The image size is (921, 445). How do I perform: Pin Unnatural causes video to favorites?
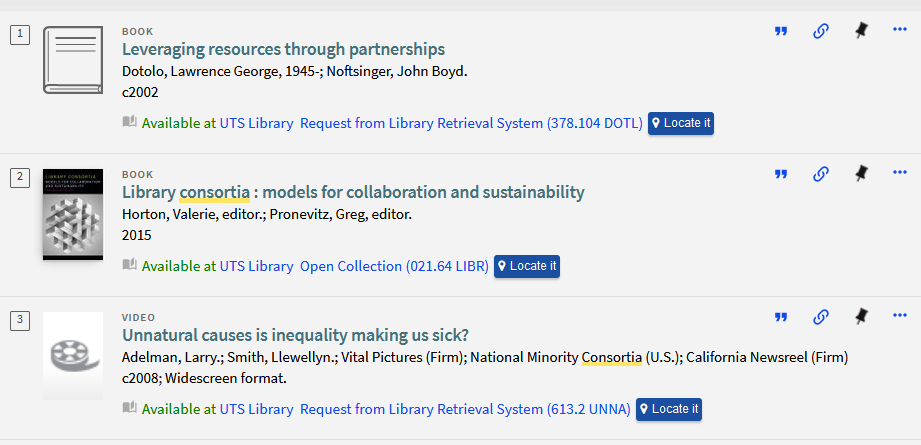point(861,317)
